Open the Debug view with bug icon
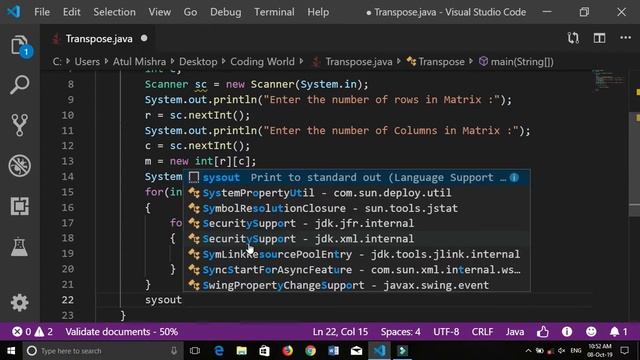Viewport: 640px width, 360px height. [20, 165]
